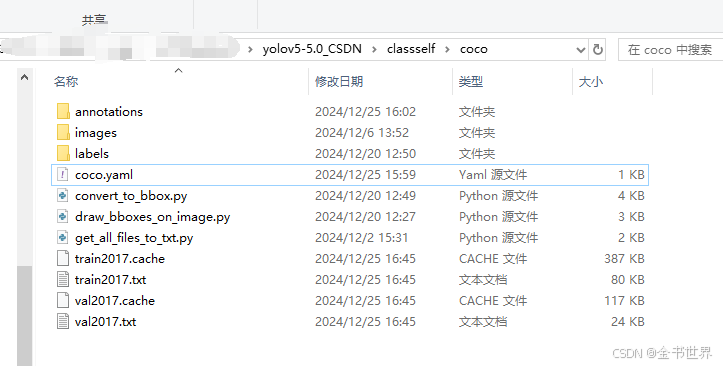
Task: Select the train2017.txt file name
Action: pyautogui.click(x=110, y=280)
